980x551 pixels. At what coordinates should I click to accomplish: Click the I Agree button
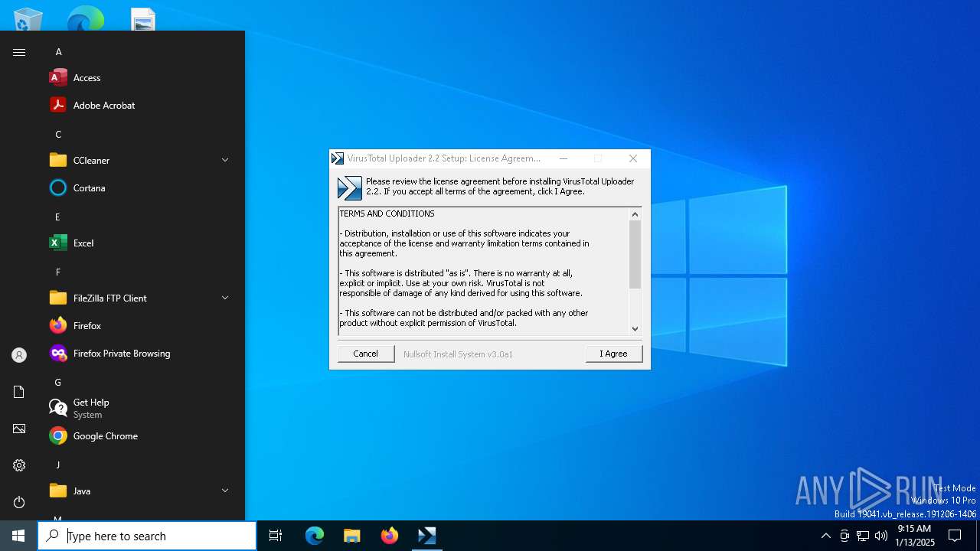tap(613, 354)
